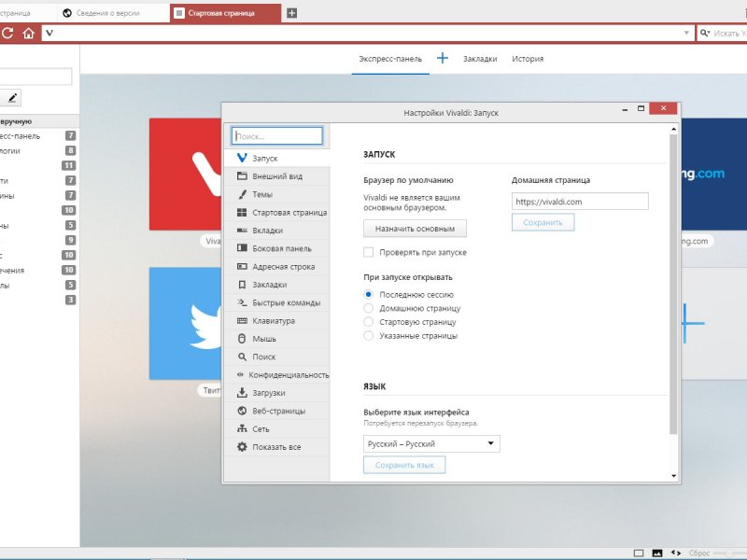Open the Сеть settings section

(x=276, y=429)
